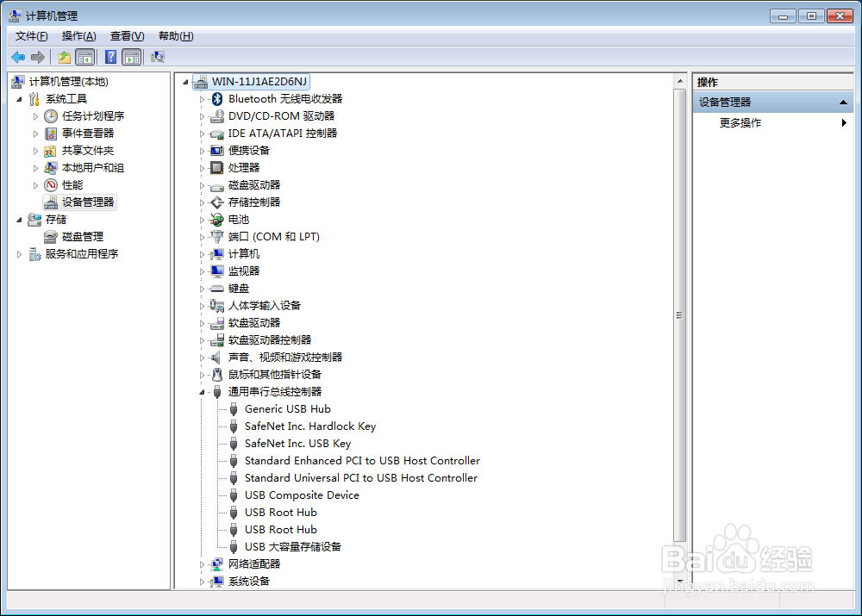Click the 任务计划程序 clock icon

point(51,116)
